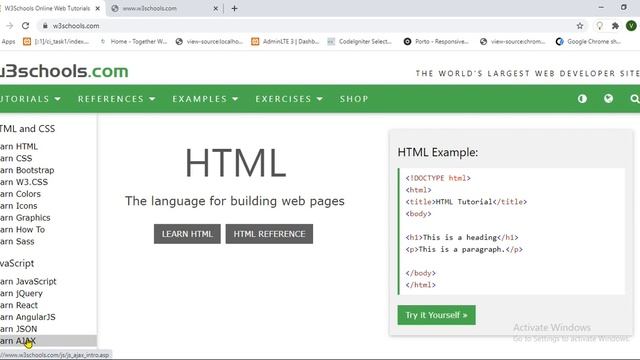Open the Home - Together W... bookmark

click(x=133, y=42)
